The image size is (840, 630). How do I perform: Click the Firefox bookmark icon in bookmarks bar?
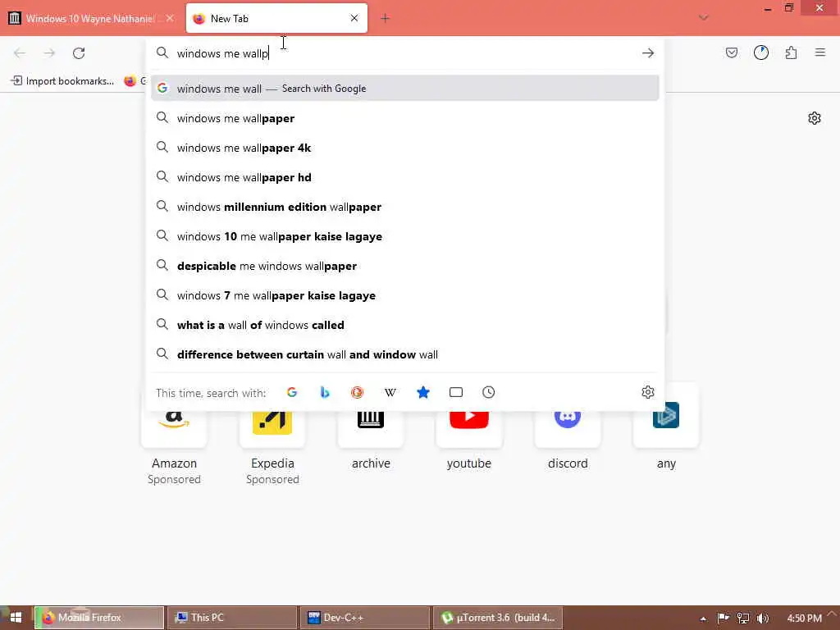130,81
